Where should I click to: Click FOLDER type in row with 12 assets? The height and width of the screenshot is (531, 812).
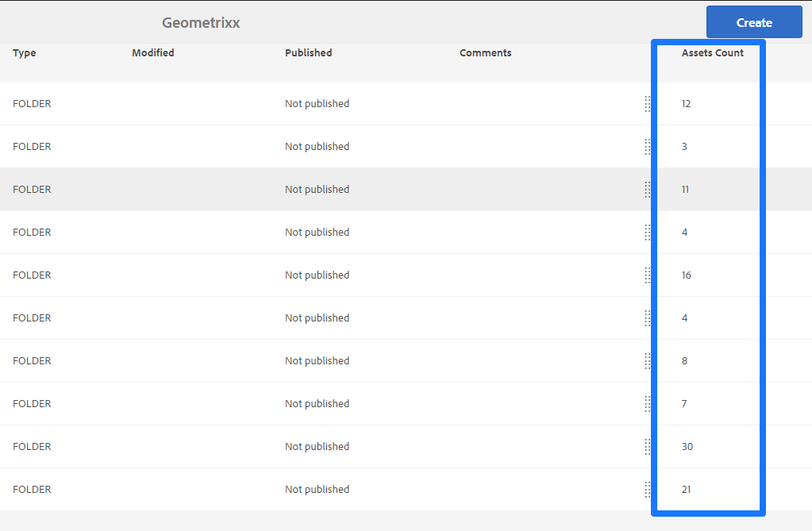32,104
